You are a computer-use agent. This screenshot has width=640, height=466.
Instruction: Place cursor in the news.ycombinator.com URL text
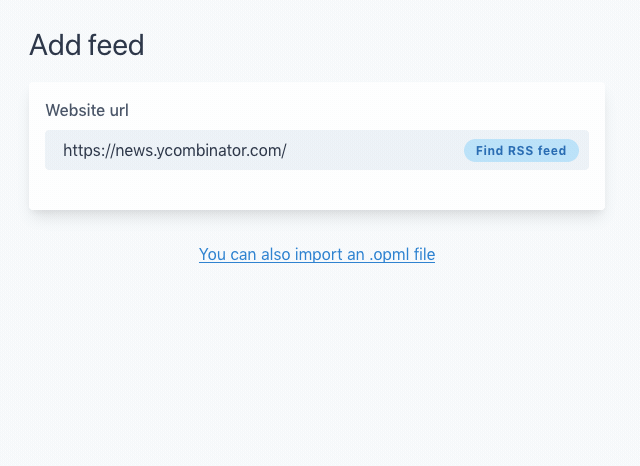(175, 151)
